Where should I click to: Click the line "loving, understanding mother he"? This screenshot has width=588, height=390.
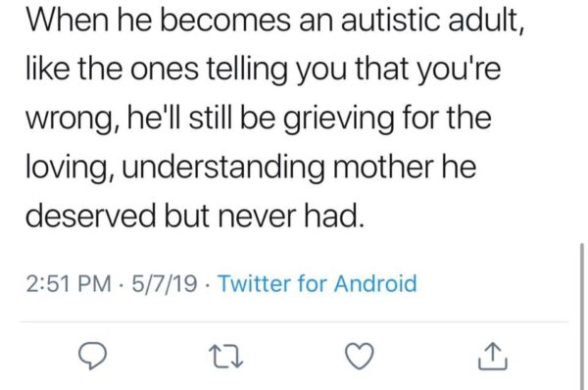[x=251, y=168]
